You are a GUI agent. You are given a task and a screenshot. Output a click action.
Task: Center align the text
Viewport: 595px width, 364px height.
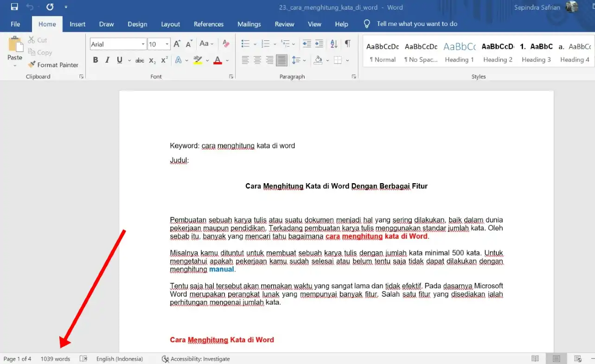(257, 60)
